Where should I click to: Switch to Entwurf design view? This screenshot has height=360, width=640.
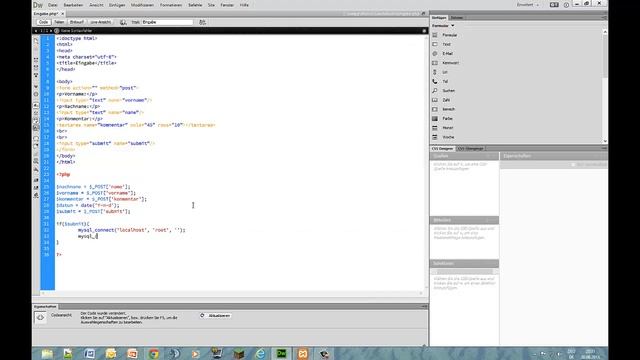point(76,22)
